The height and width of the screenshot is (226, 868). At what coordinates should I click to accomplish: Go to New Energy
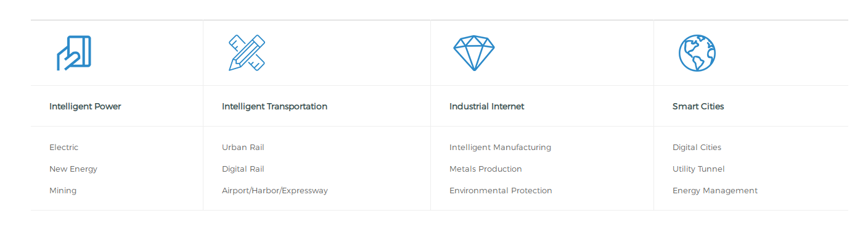pyautogui.click(x=73, y=169)
